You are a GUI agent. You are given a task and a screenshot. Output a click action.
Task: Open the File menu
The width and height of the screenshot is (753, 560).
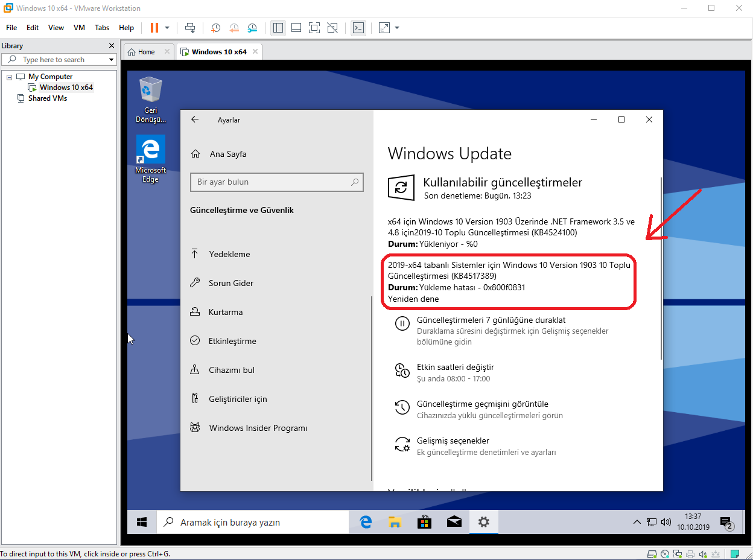click(x=11, y=28)
